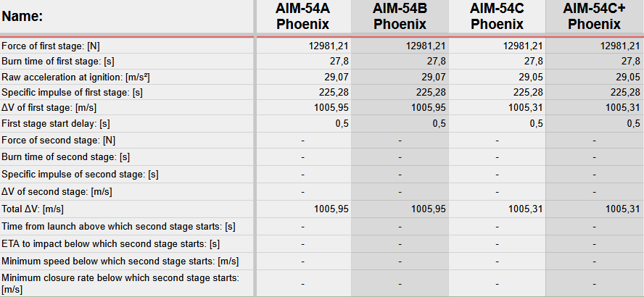Image resolution: width=644 pixels, height=297 pixels.
Task: Select AIM-54C+ force of first stage value 12981,21
Action: [620, 46]
